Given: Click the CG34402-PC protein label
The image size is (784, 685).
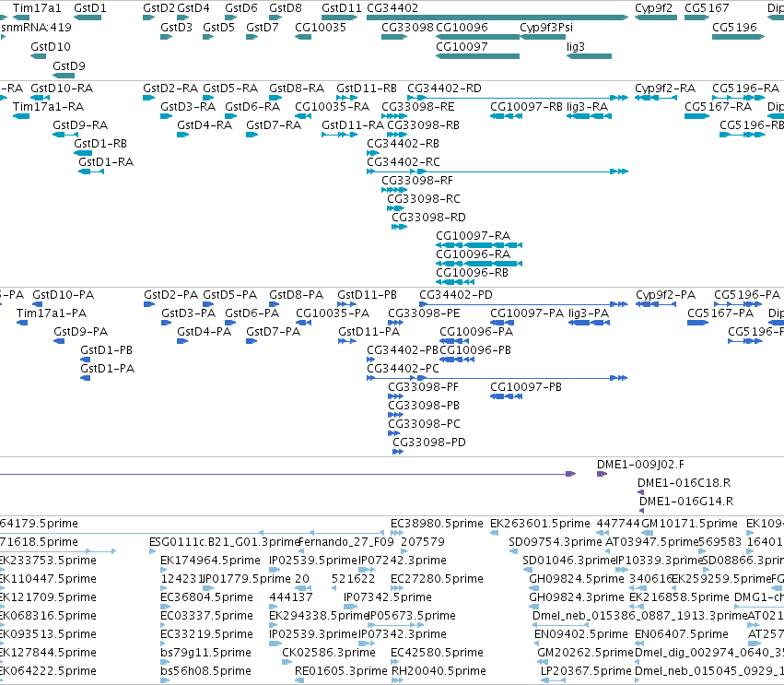Looking at the screenshot, I should tap(403, 369).
